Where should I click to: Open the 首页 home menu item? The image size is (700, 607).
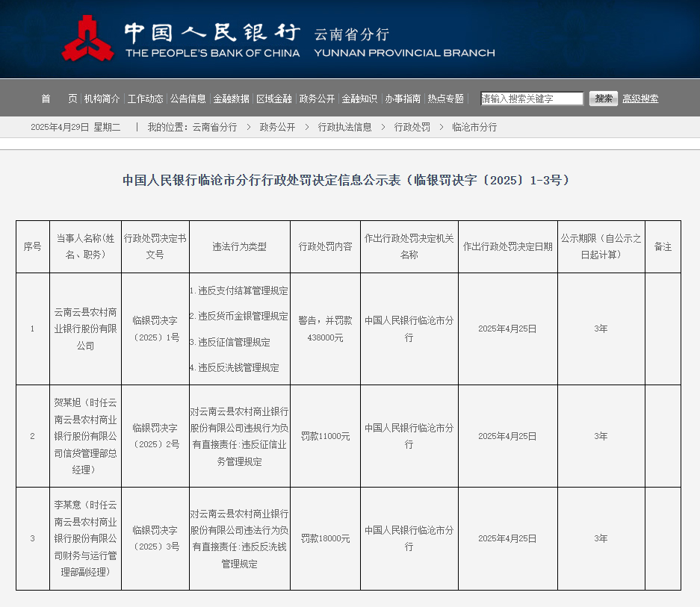[59, 99]
